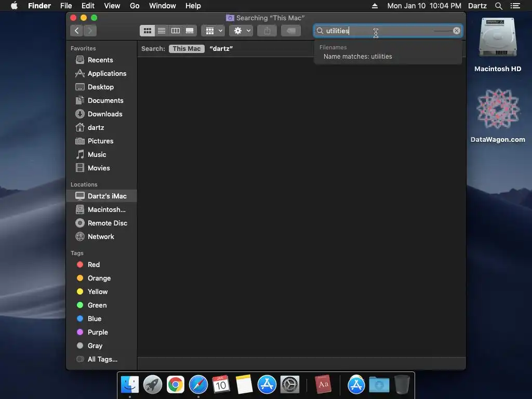Filter by the Red tag
532x399 pixels.
coord(101,264)
